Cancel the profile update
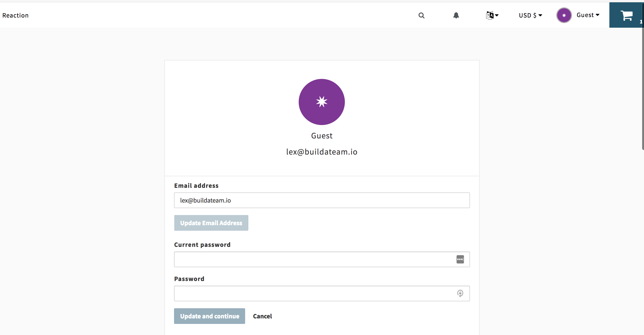The height and width of the screenshot is (335, 644). click(262, 316)
